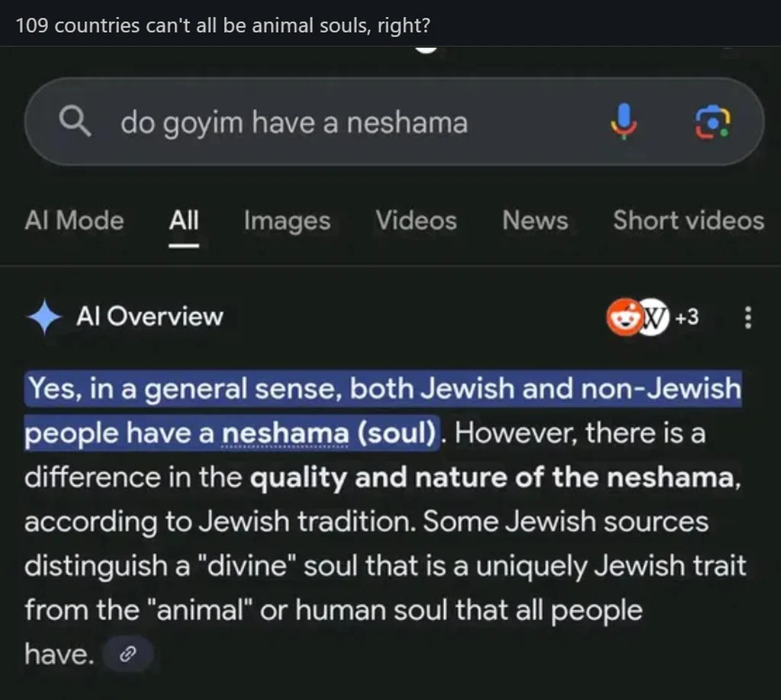This screenshot has height=700, width=781.
Task: Switch to the AI Mode tab
Action: click(x=74, y=220)
